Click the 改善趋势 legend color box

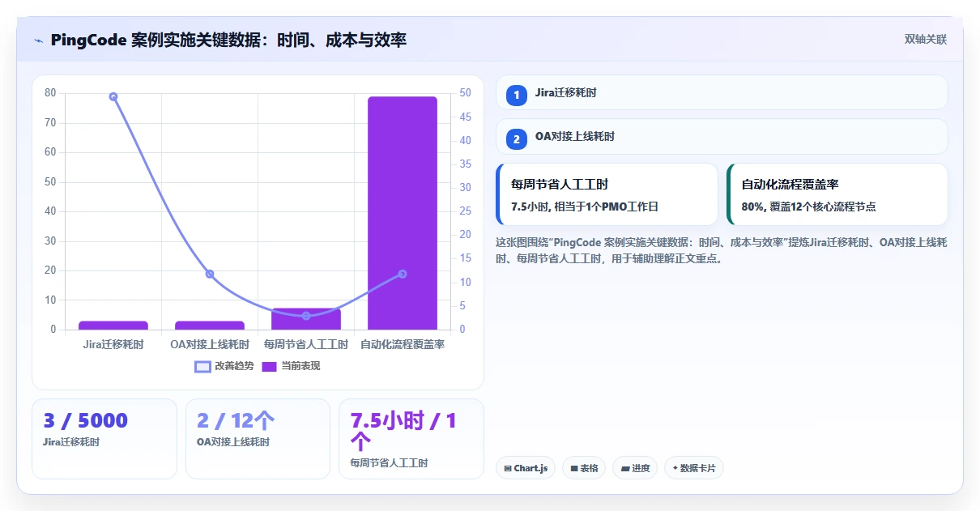(202, 366)
